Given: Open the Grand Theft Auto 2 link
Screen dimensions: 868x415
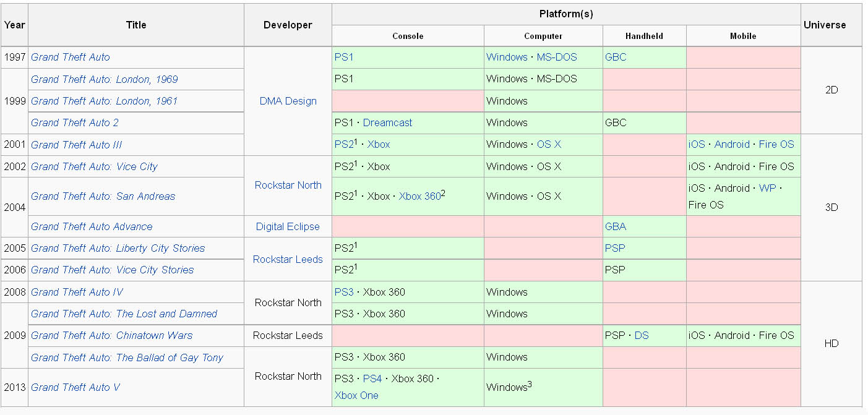Looking at the screenshot, I should point(75,122).
